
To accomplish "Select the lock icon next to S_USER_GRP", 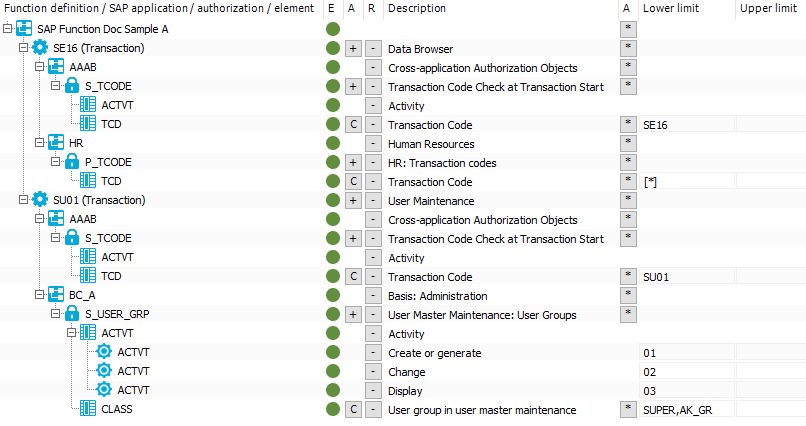I will click(72, 314).
